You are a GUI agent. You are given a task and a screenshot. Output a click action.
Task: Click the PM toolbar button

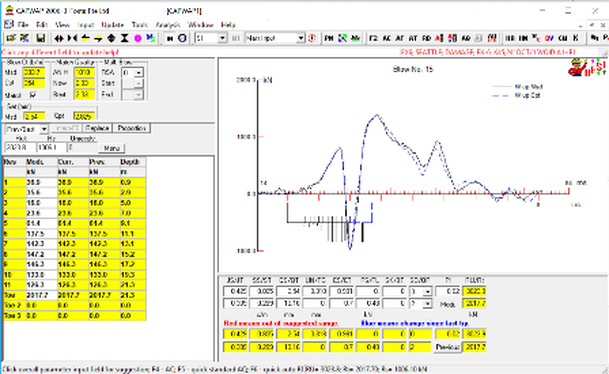(329, 38)
